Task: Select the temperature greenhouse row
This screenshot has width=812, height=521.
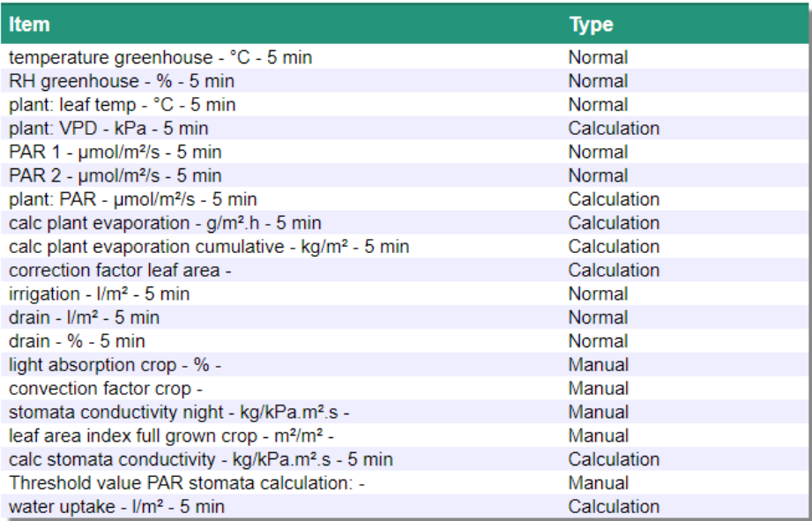Action: click(x=160, y=58)
